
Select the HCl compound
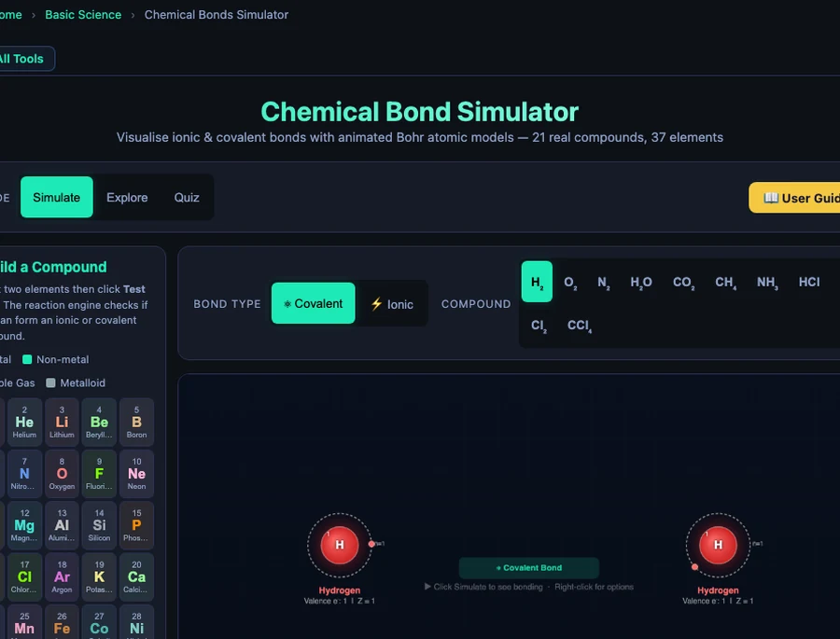pos(809,282)
